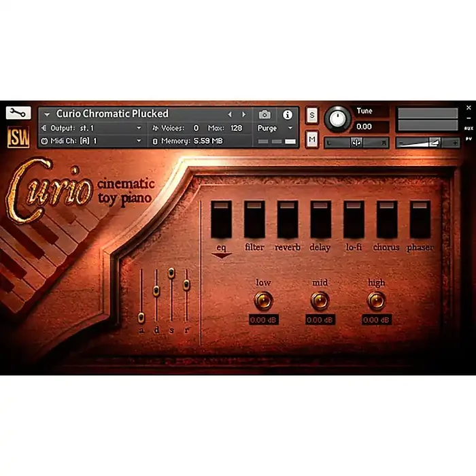Click the volume slider handle
The width and height of the screenshot is (476, 476).
(435, 142)
